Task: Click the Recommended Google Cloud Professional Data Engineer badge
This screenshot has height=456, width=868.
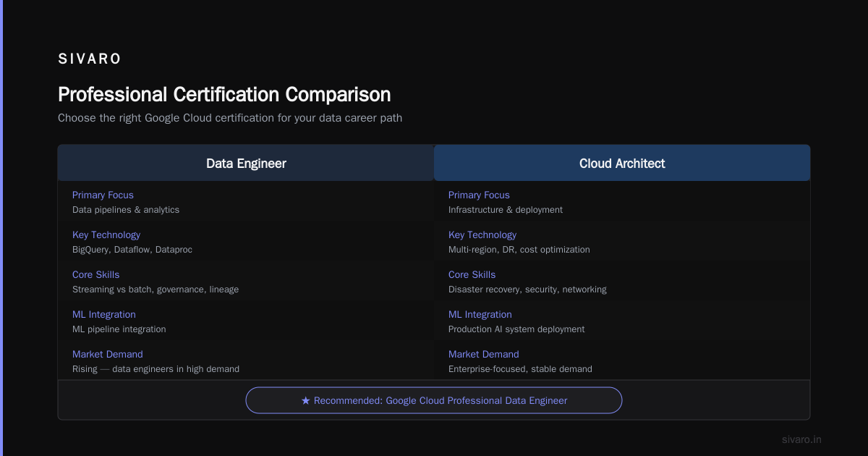Action: pos(434,400)
